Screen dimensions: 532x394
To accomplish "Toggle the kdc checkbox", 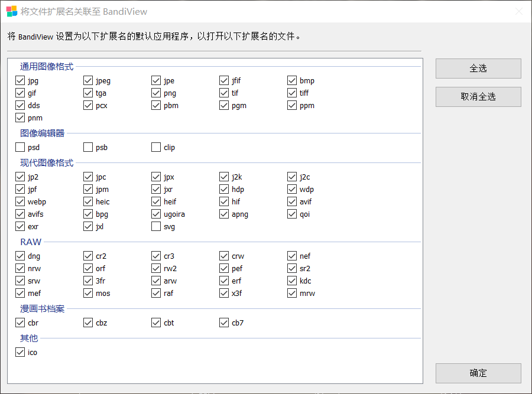I will point(292,281).
